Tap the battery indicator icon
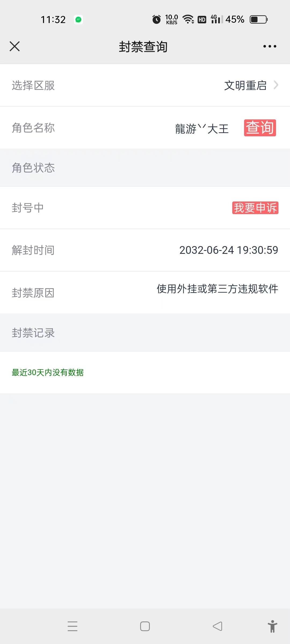The image size is (290, 644). click(259, 19)
